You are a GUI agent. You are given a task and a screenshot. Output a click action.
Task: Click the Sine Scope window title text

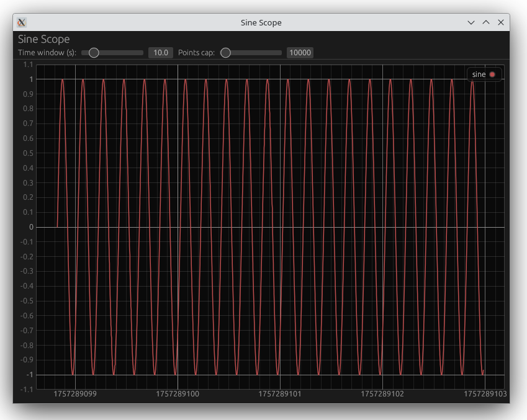click(x=261, y=22)
